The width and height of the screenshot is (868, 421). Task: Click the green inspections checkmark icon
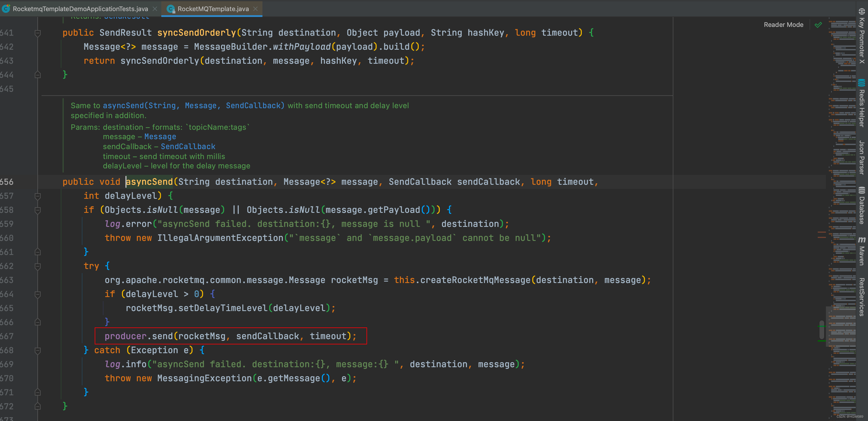pos(818,25)
